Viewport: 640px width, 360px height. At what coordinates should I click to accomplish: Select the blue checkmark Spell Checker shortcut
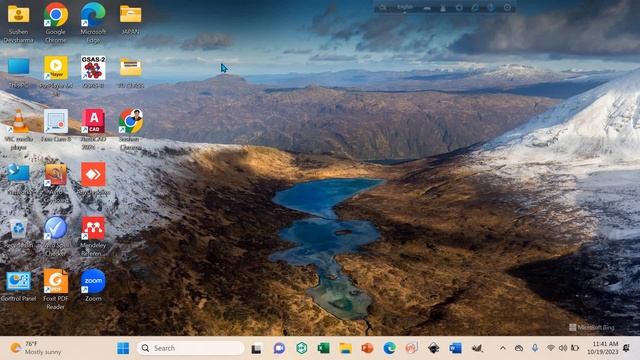pos(56,236)
